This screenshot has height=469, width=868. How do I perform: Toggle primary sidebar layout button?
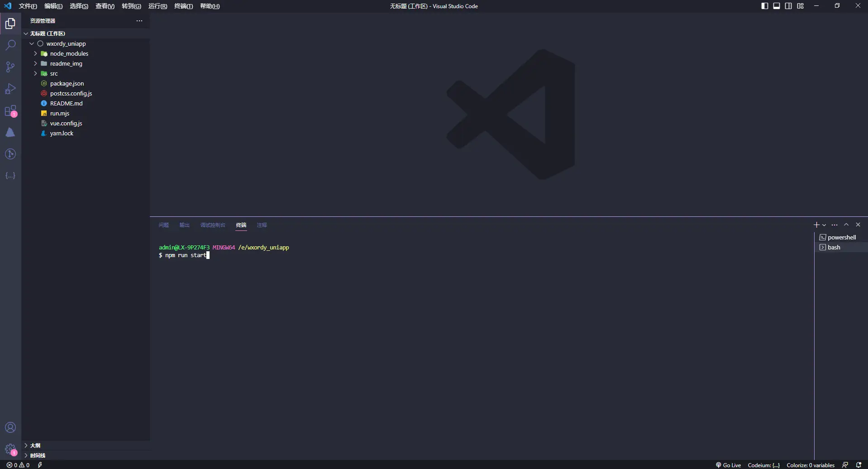(x=765, y=6)
